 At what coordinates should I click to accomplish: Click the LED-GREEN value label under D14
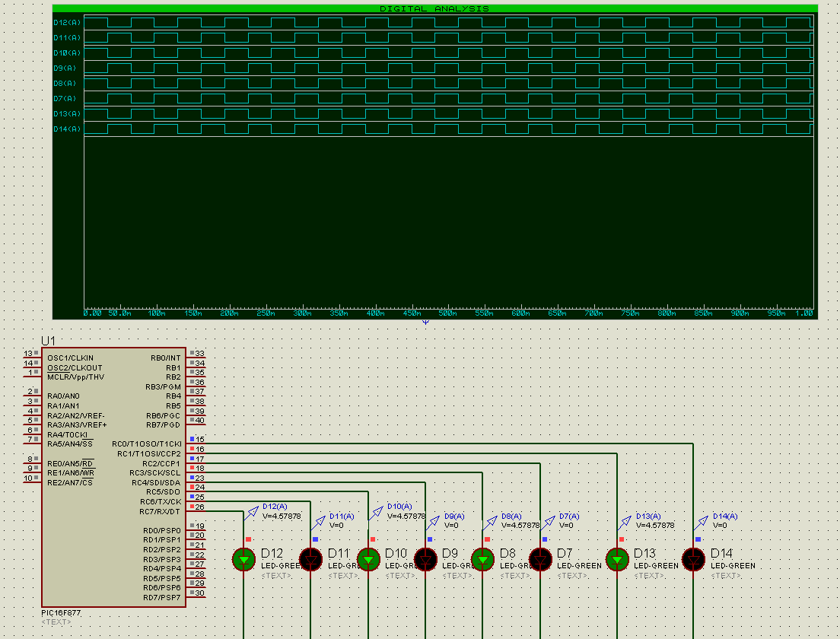(x=733, y=566)
